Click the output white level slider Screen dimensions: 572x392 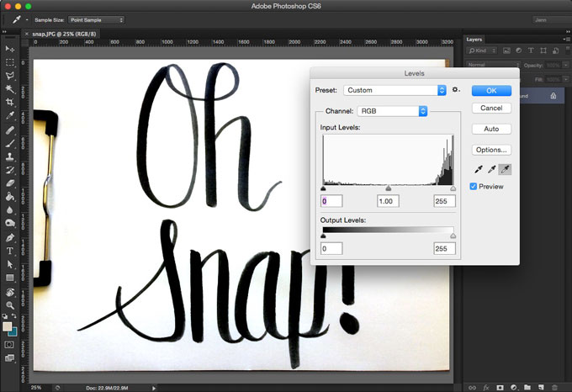coord(453,236)
